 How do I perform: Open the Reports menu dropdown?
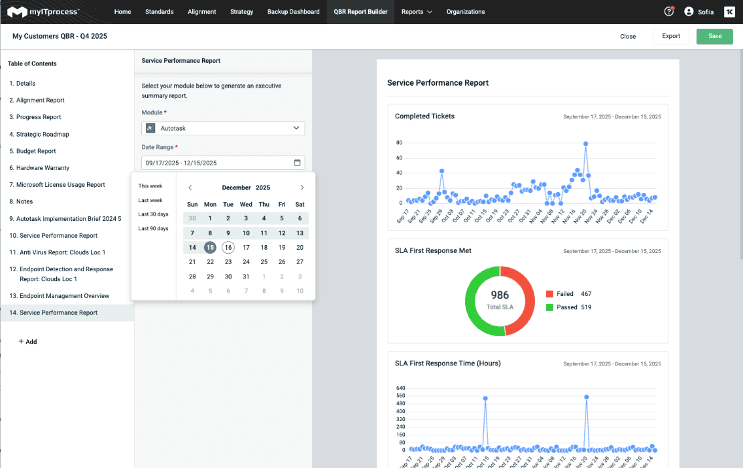[416, 12]
